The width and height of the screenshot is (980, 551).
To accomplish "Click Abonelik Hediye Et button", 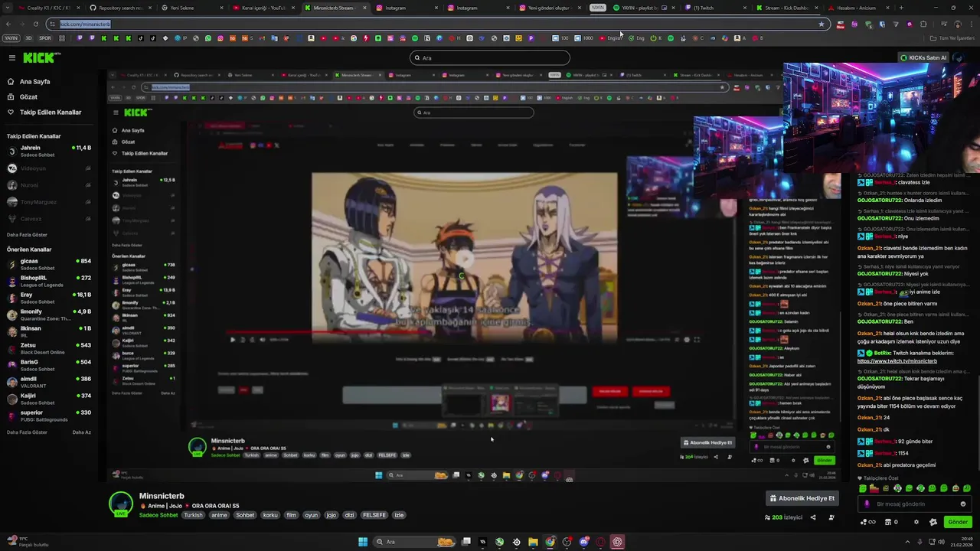I will [x=802, y=498].
